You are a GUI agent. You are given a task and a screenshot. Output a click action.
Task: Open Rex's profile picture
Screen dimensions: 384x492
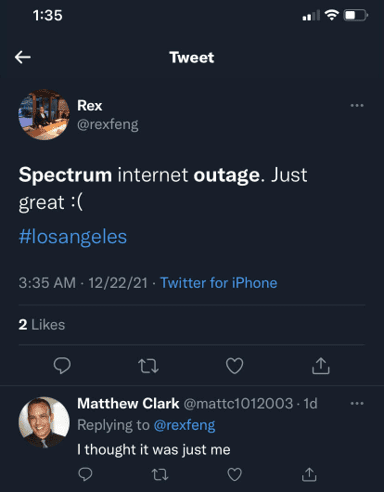pos(44,115)
